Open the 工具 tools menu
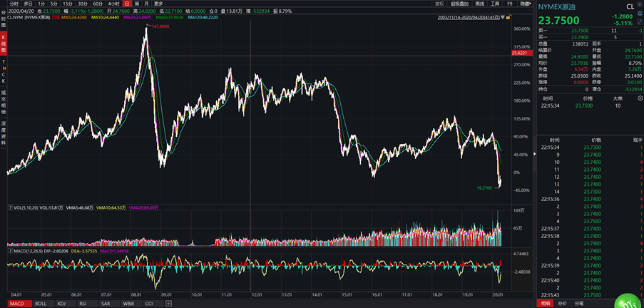The height and width of the screenshot is (308, 644). [x=495, y=4]
